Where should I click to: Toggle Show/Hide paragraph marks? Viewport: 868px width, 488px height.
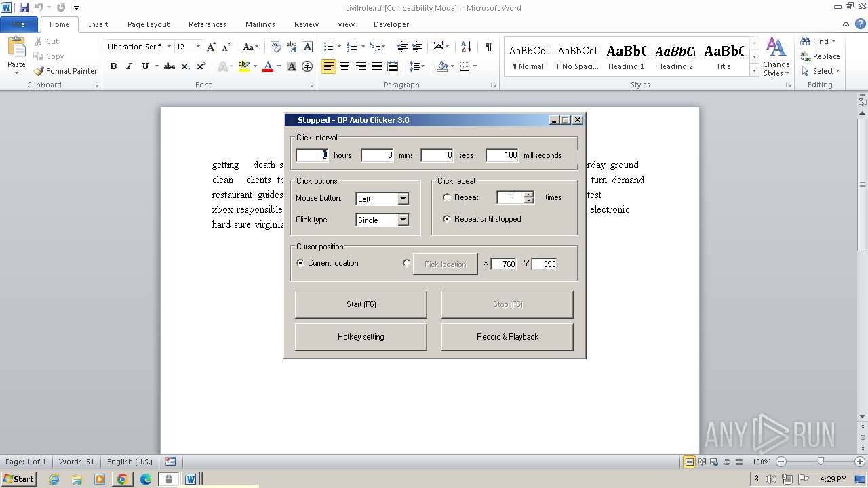tap(488, 47)
